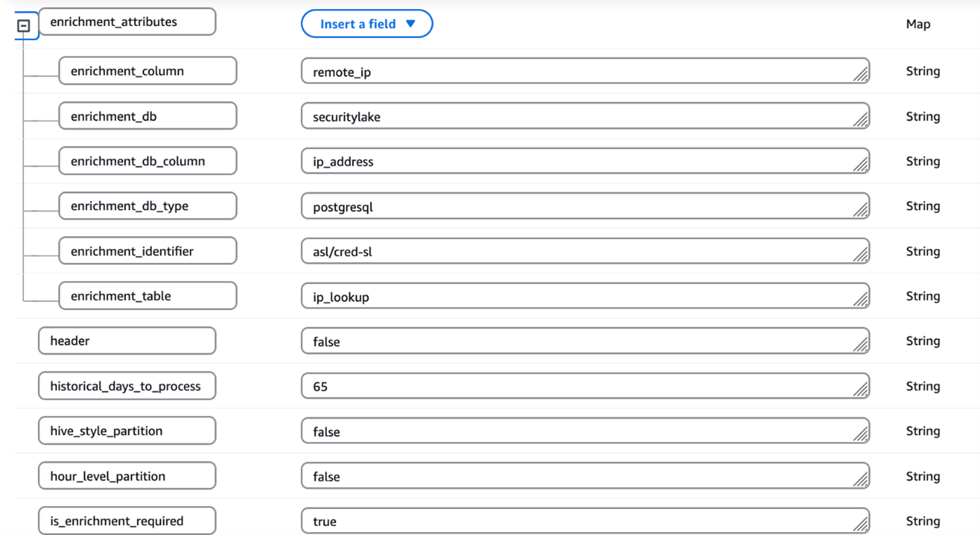Screen dimensions: 980x535
Task: Click resize handle of the 65 value box
Action: point(860,390)
